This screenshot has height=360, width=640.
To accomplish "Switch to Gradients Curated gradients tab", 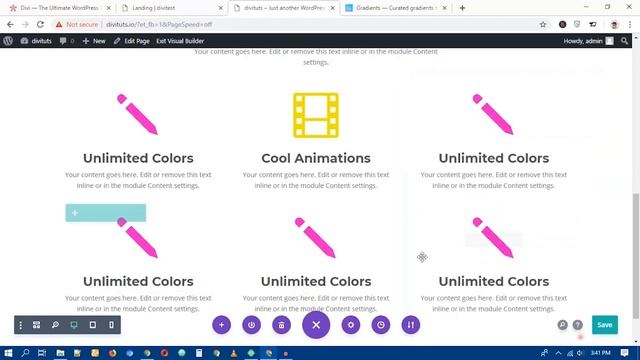I will 395,8.
